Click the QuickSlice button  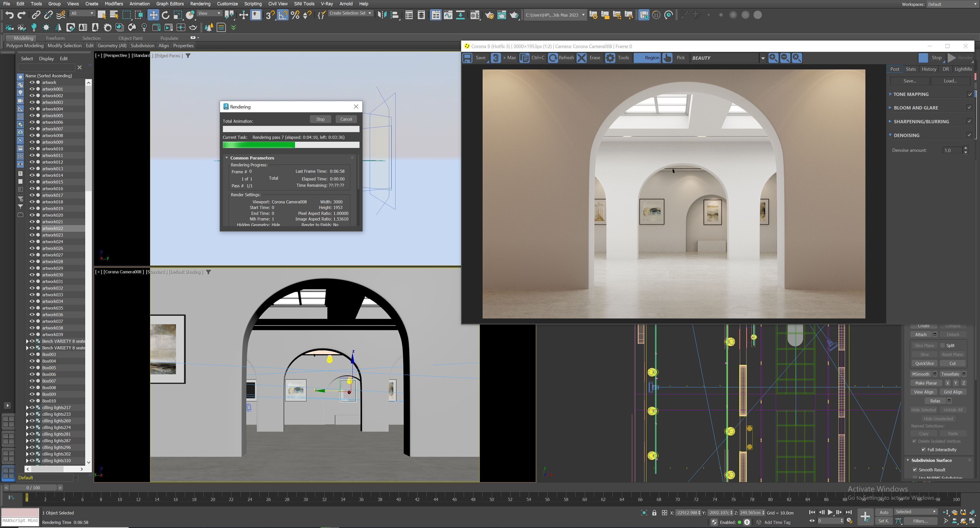point(924,364)
